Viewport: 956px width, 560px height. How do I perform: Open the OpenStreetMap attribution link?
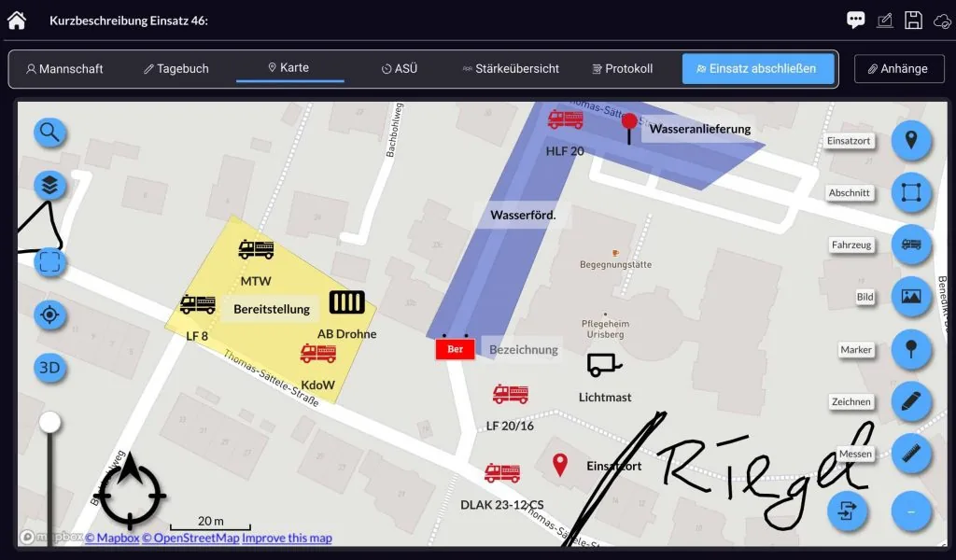pyautogui.click(x=190, y=538)
